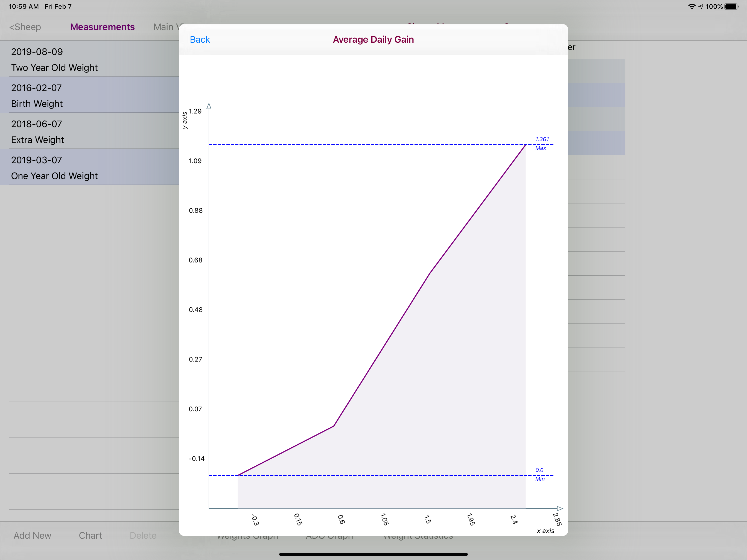Tap the y axis arrowhead
This screenshot has width=747, height=560.
[209, 106]
